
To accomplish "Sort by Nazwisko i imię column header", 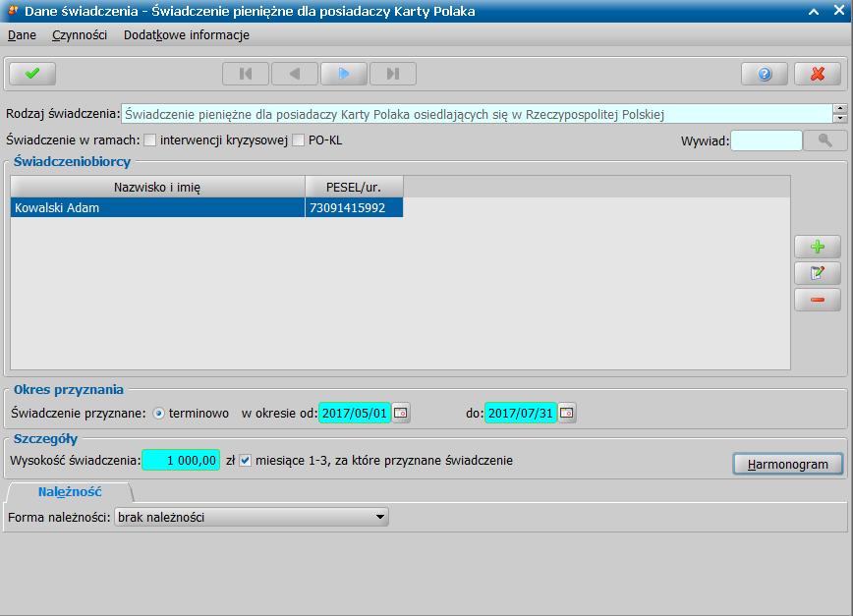I will [x=157, y=187].
